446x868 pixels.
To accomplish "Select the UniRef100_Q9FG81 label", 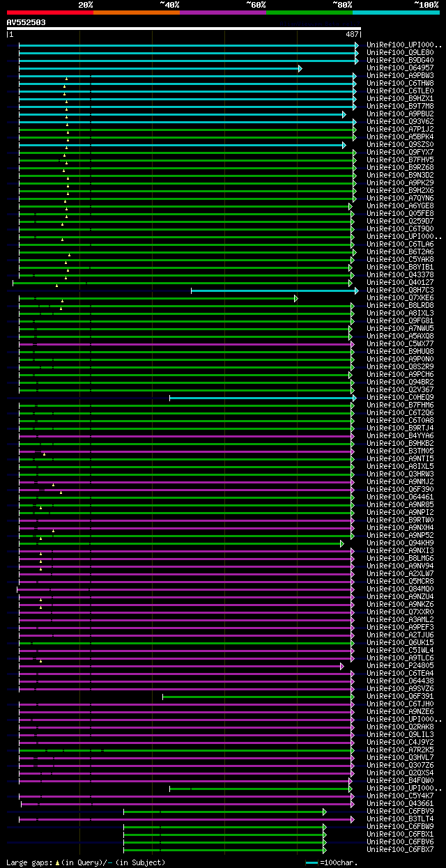I will [x=400, y=320].
